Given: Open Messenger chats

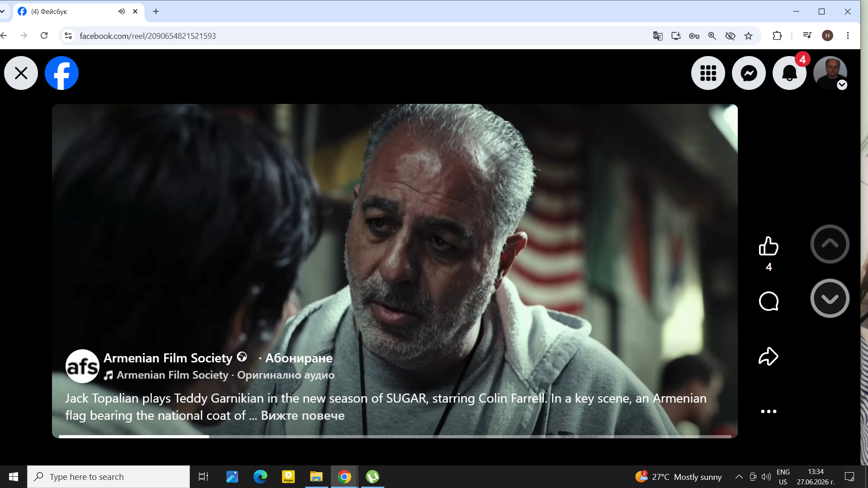Looking at the screenshot, I should (749, 73).
